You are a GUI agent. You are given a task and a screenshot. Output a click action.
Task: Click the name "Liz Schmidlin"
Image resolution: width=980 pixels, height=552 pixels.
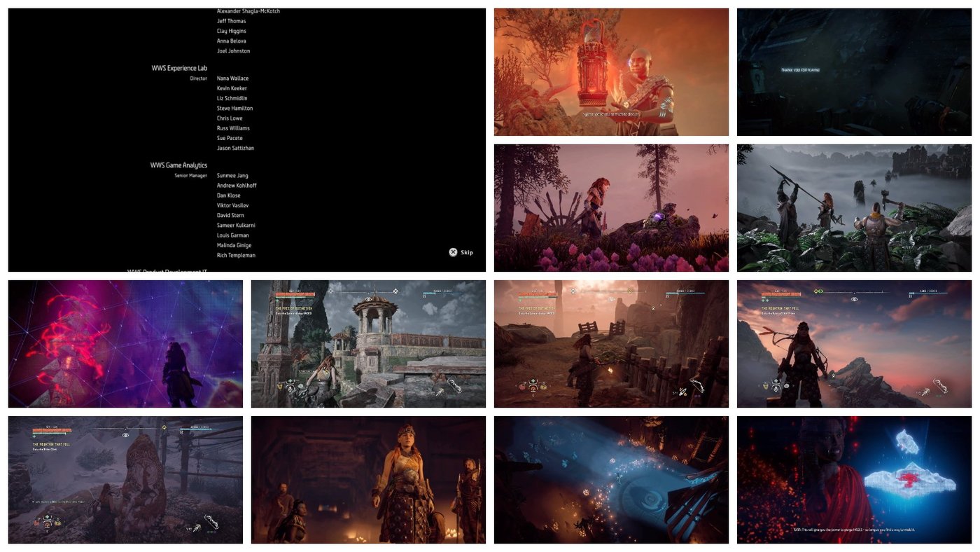[x=232, y=98]
